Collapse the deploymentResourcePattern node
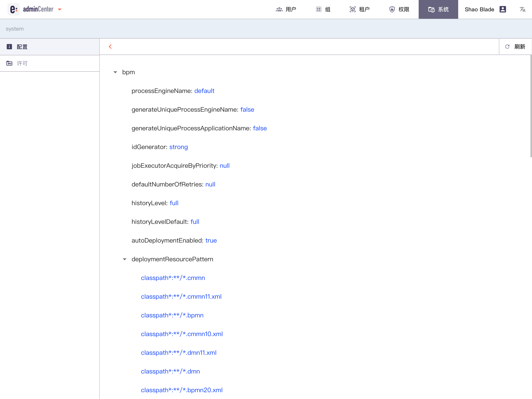The image size is (532, 399). 125,259
